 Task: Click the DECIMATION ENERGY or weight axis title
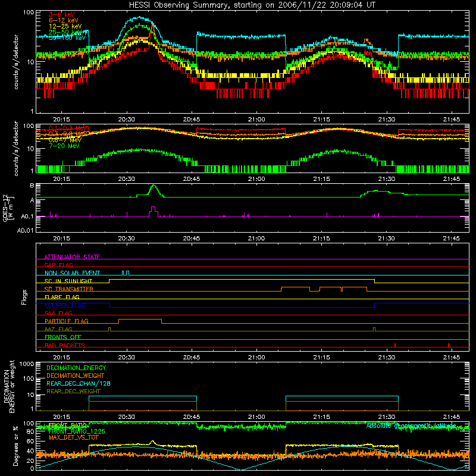pos(9,386)
